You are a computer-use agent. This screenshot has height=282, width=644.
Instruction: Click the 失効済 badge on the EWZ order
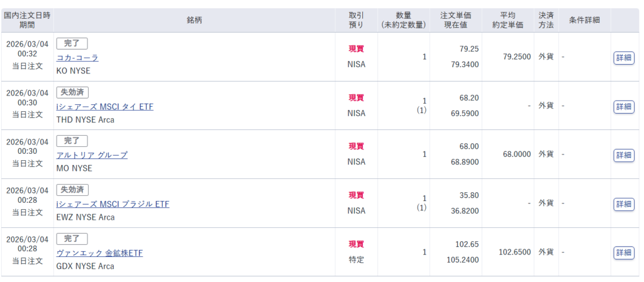pos(72,189)
